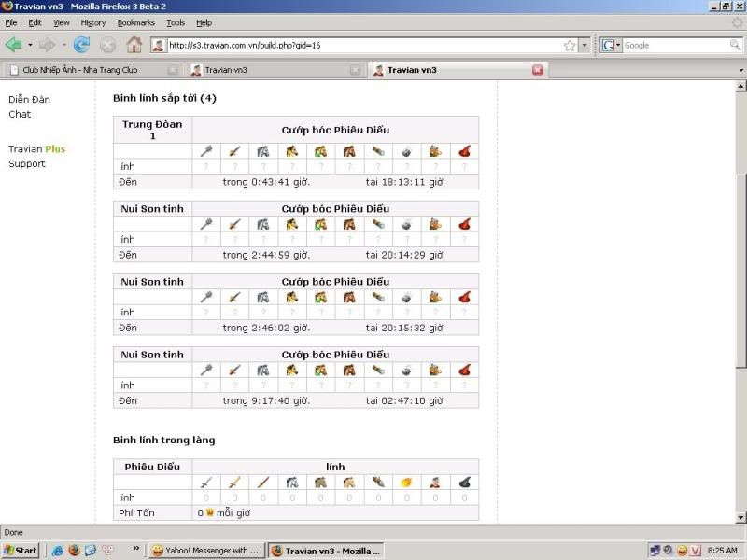Click the page scrollbar up arrow
Image resolution: width=747 pixels, height=560 pixels.
pos(740,86)
